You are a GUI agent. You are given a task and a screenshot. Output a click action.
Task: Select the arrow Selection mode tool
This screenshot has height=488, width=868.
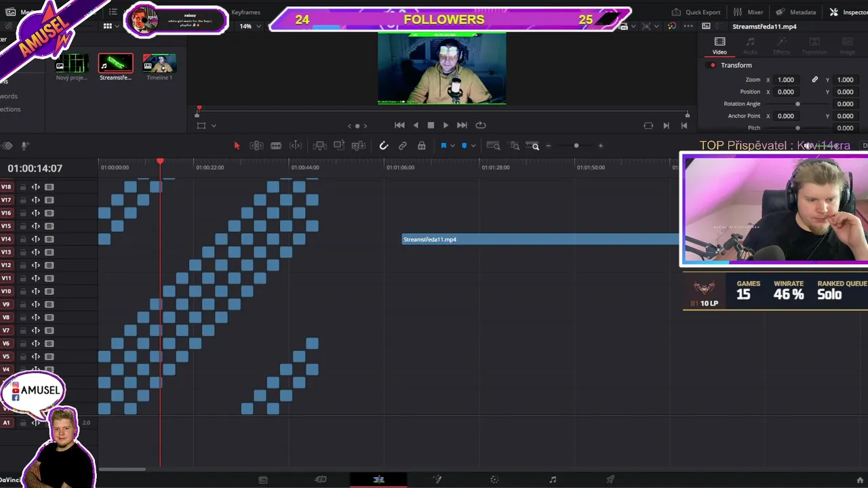coord(237,146)
